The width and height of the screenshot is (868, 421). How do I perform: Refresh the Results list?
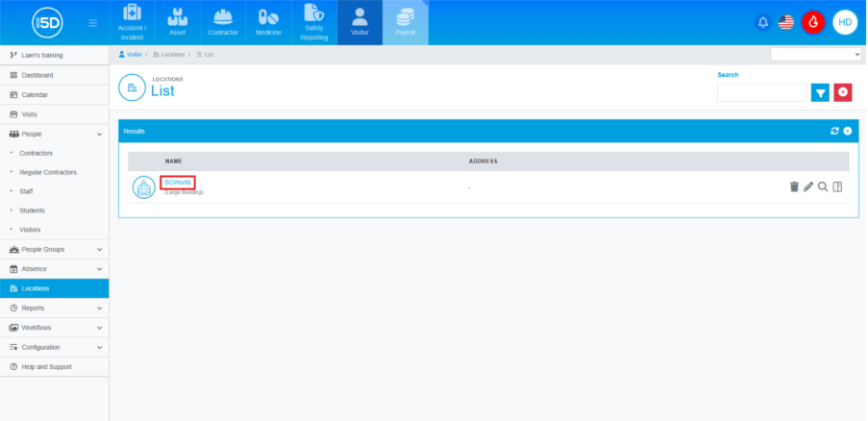[x=834, y=131]
